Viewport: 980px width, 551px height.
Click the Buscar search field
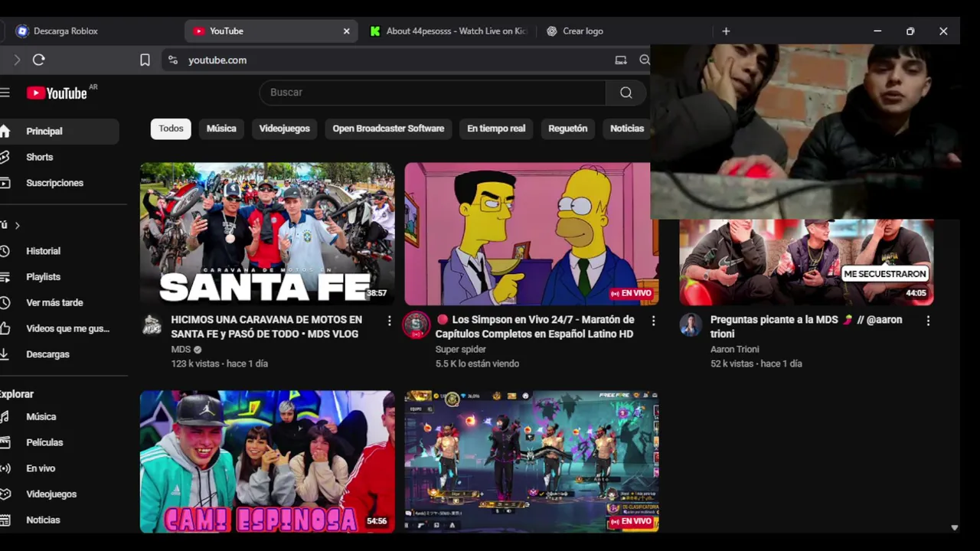pos(433,93)
